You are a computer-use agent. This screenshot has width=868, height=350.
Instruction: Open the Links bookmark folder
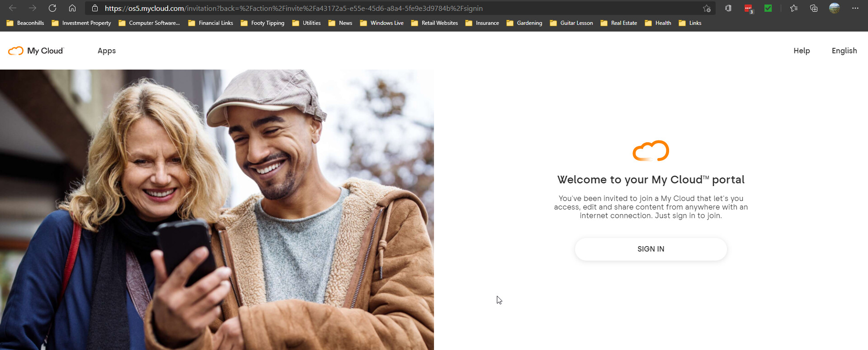[690, 23]
